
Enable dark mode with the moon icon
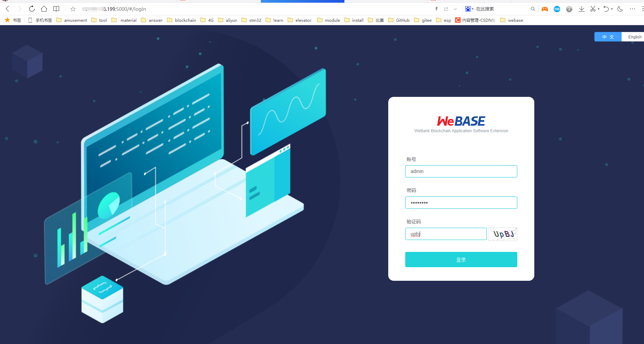pyautogui.click(x=620, y=9)
